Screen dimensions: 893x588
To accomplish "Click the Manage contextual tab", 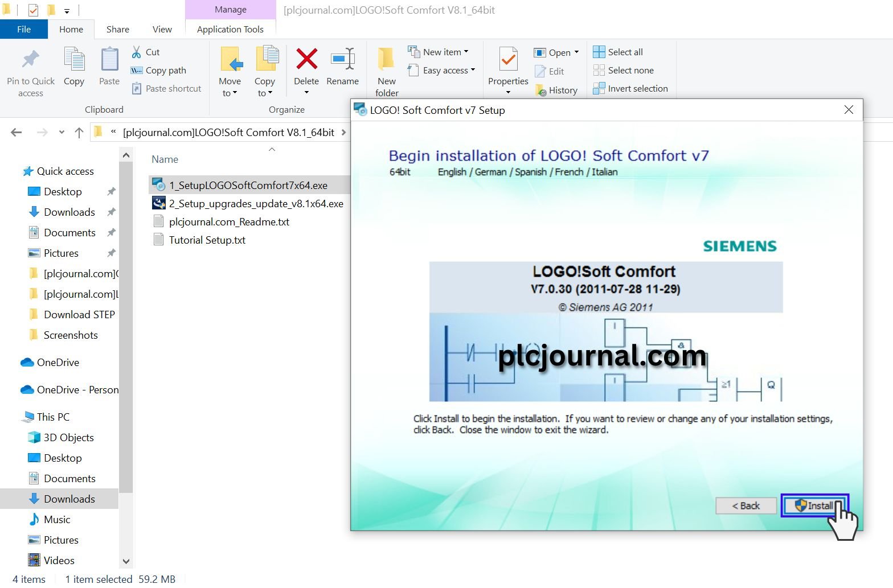I will (230, 10).
